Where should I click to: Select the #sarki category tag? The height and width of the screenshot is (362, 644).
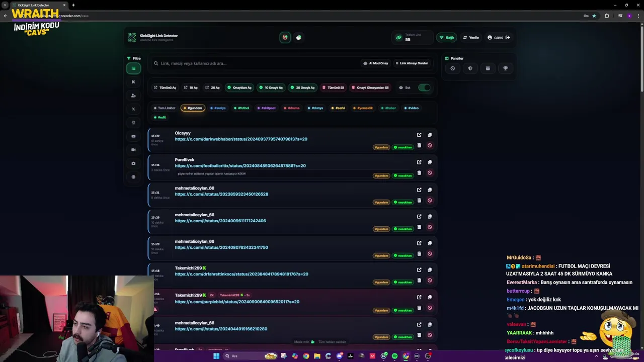[339, 108]
